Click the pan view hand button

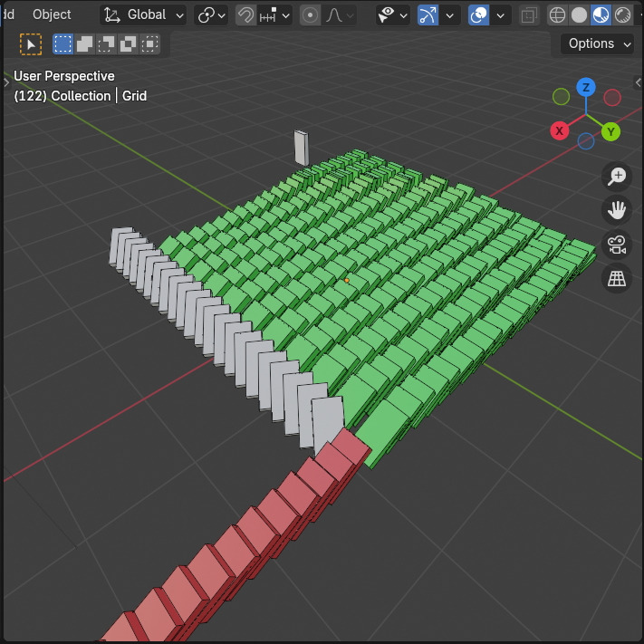click(x=617, y=210)
